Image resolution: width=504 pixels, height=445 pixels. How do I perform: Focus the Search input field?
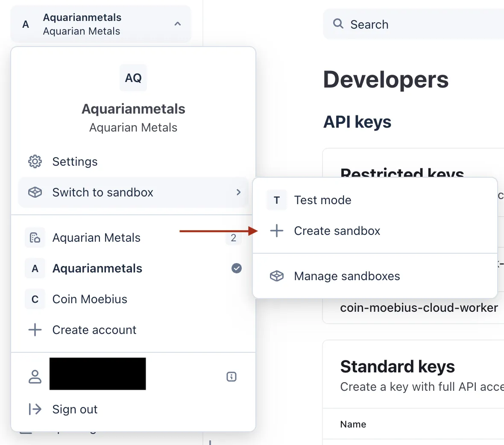tap(414, 24)
